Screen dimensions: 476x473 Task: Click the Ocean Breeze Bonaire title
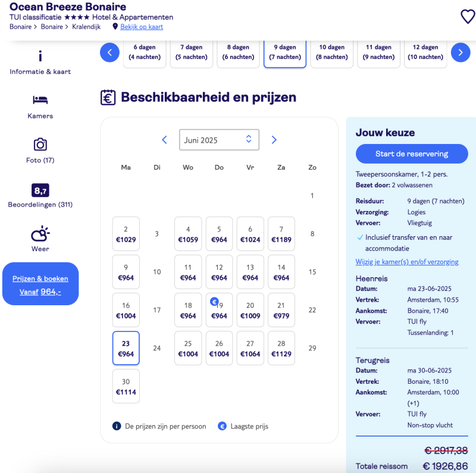pyautogui.click(x=68, y=7)
